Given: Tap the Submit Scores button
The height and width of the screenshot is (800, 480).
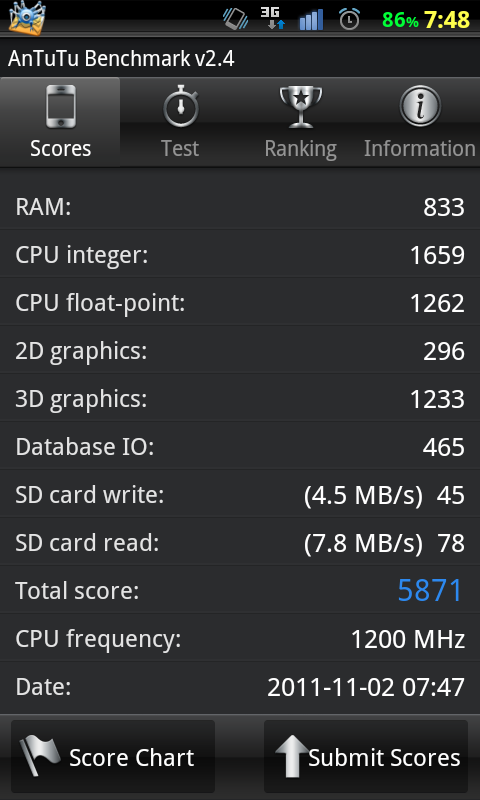Looking at the screenshot, I should (x=366, y=756).
